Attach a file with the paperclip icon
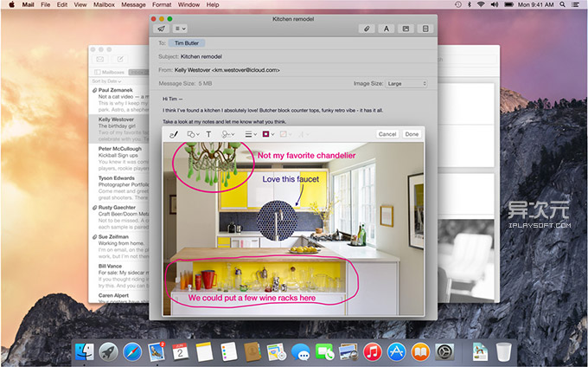The height and width of the screenshot is (367, 588). pos(367,29)
